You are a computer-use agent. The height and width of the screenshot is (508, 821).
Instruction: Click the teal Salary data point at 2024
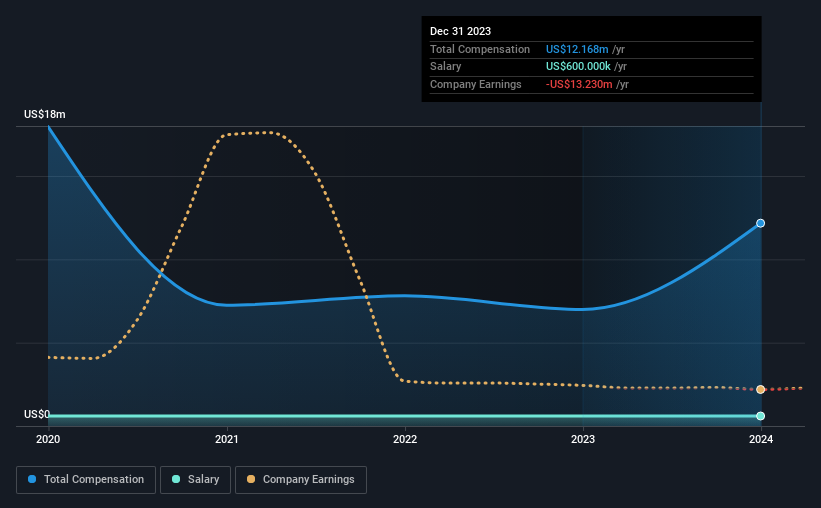point(760,416)
